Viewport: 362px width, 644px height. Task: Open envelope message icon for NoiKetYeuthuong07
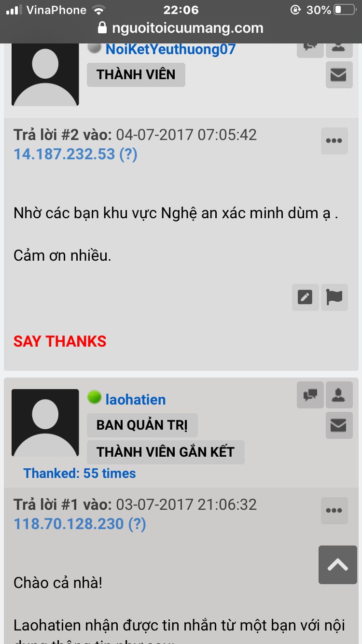[x=339, y=75]
